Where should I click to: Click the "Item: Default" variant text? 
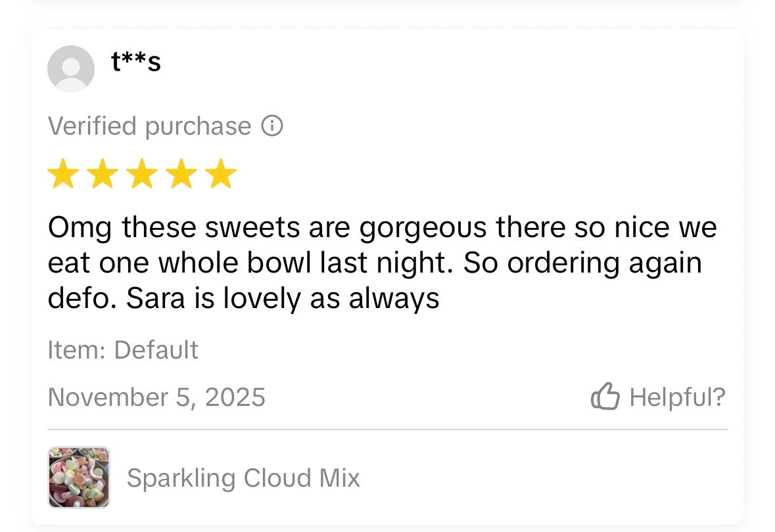[123, 350]
